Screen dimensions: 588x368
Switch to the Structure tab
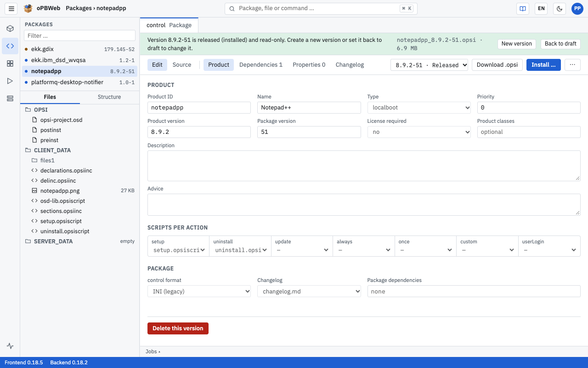click(109, 97)
